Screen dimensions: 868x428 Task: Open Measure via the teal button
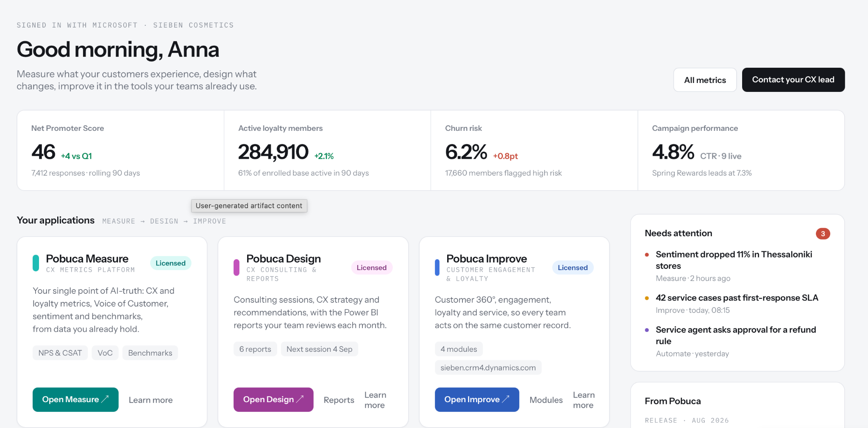pyautogui.click(x=75, y=400)
